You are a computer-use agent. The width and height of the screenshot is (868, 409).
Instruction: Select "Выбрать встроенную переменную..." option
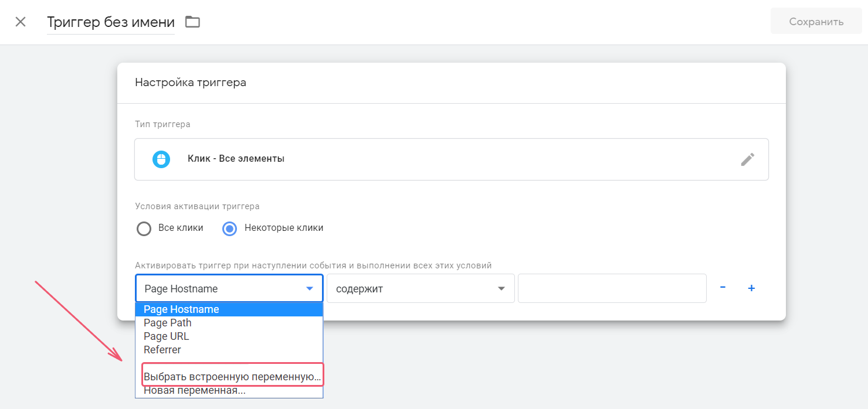(232, 377)
